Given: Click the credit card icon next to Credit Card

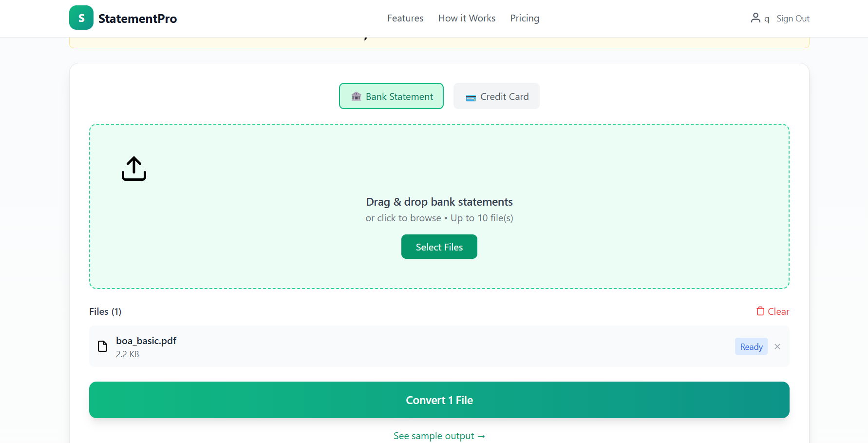Looking at the screenshot, I should (470, 97).
